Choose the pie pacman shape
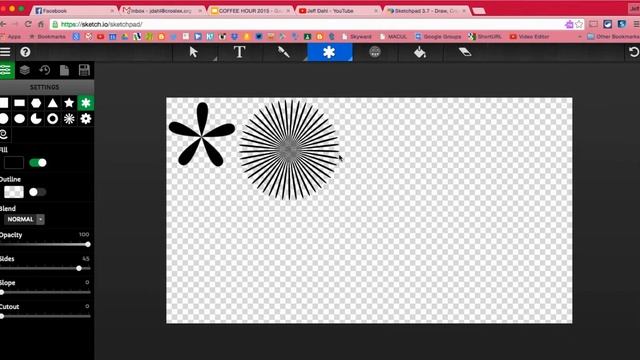Viewport: 640px width, 360px height. point(36,119)
